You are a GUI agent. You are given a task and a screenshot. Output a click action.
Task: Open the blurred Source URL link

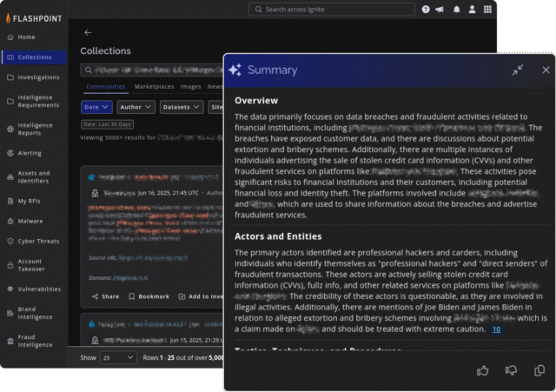click(x=153, y=258)
